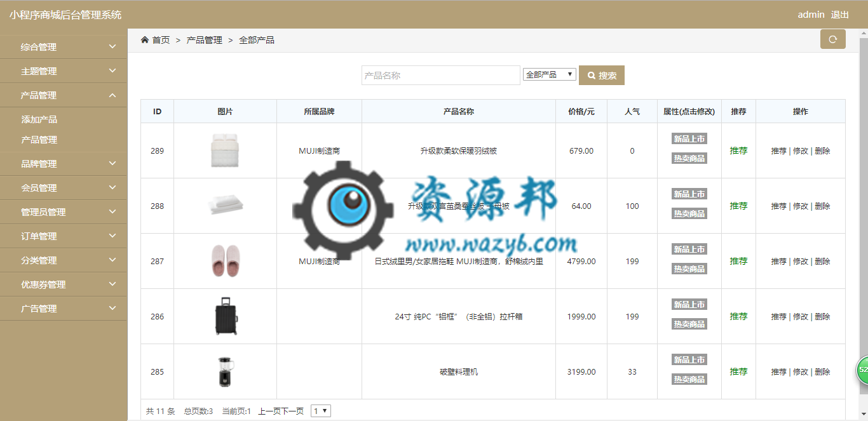Image resolution: width=868 pixels, height=421 pixels.
Task: Toggle 热卖商品 tag for product 285
Action: click(689, 380)
